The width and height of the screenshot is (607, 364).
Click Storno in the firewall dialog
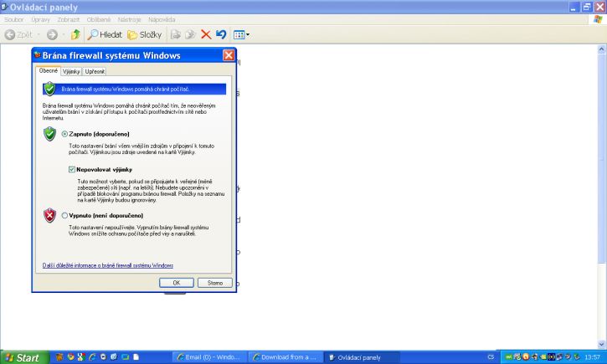[x=215, y=283]
